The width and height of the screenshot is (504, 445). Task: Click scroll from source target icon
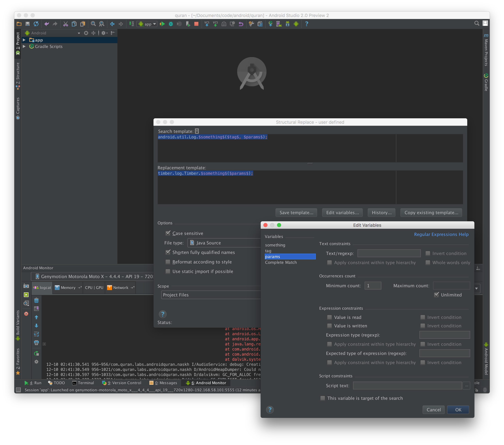pos(86,33)
